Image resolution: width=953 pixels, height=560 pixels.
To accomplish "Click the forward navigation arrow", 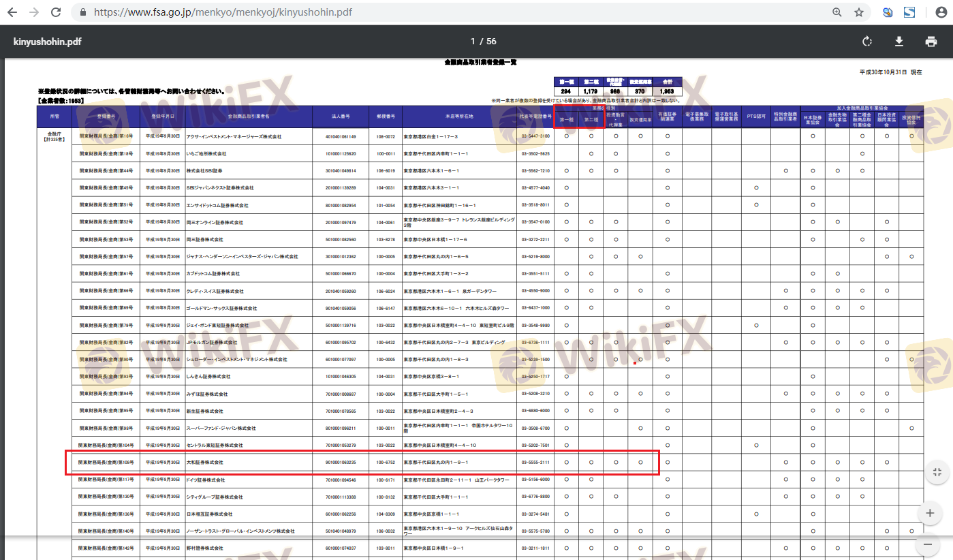I will (35, 12).
